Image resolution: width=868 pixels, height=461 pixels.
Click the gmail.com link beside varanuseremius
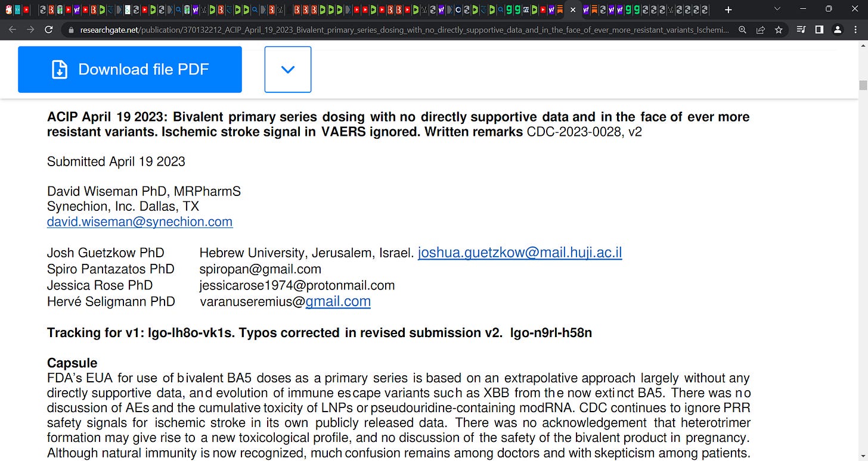point(338,301)
